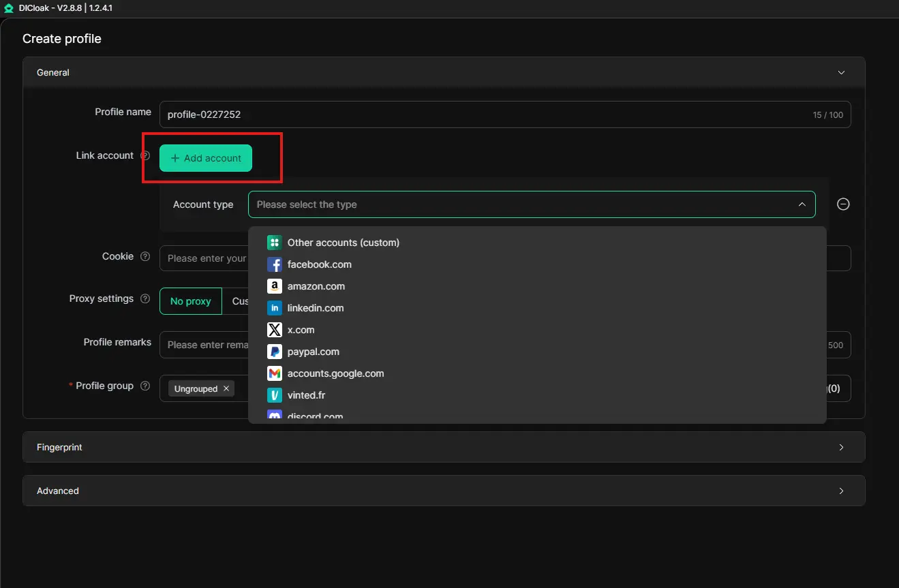Select the No proxy option
This screenshot has width=899, height=588.
(x=191, y=301)
